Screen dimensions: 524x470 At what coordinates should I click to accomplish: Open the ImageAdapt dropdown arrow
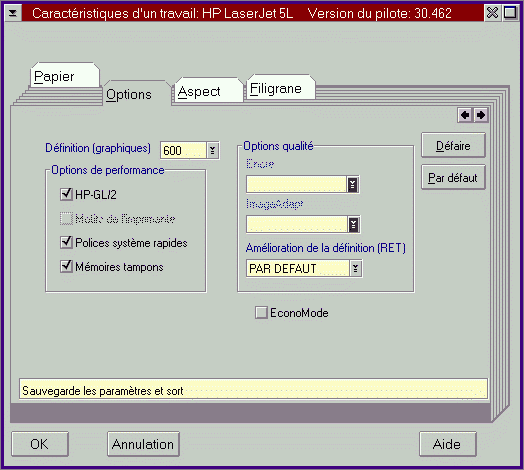[354, 224]
